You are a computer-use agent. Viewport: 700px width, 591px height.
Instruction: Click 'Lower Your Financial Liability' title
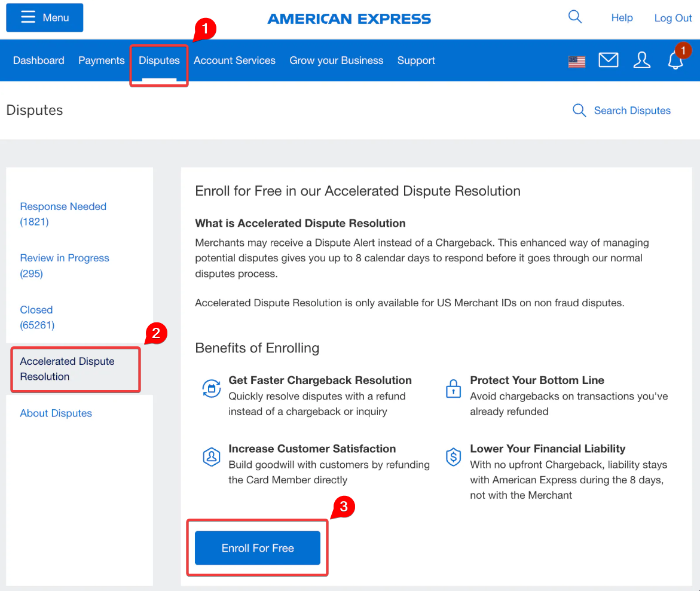point(548,449)
